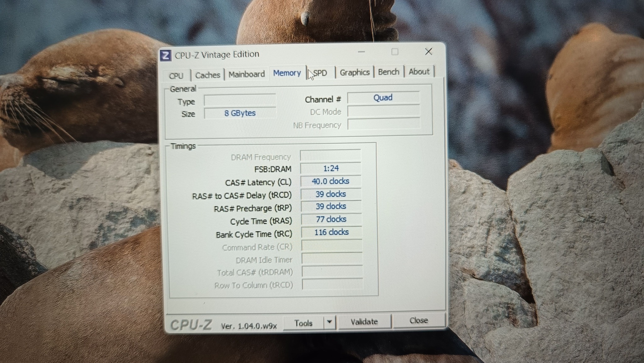The image size is (644, 363).
Task: Open the Caches tab
Action: (208, 75)
